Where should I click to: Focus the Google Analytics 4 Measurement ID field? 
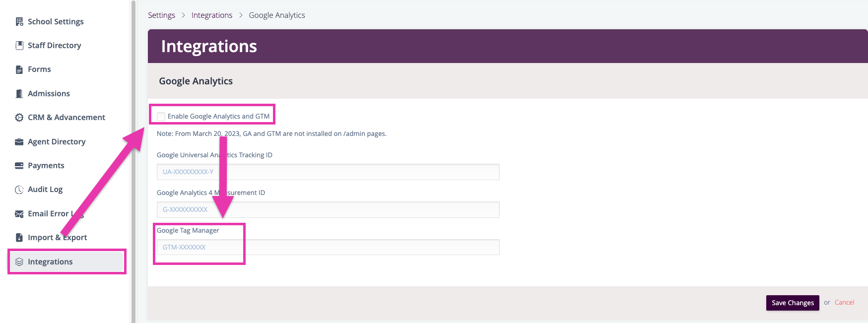point(328,209)
